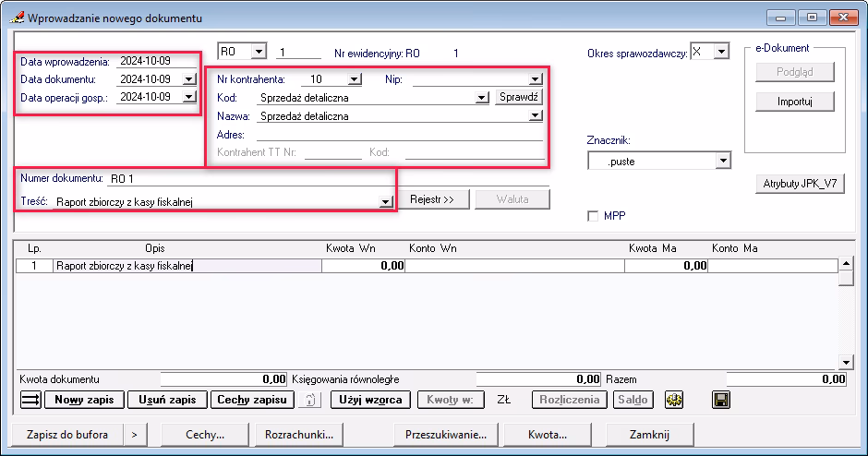Viewport: 868px width, 456px height.
Task: Click the double-arrow swap icon beside Nowy zapis
Action: coord(30,400)
